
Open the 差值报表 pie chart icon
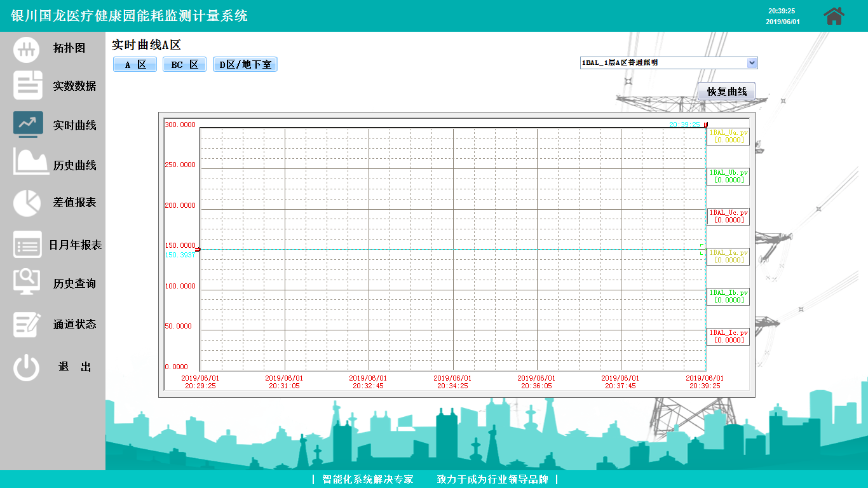(27, 203)
